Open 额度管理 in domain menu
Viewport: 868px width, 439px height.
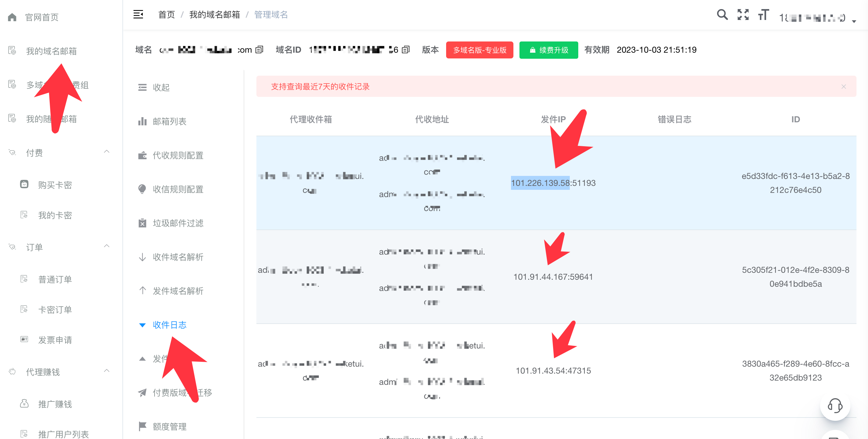(169, 427)
